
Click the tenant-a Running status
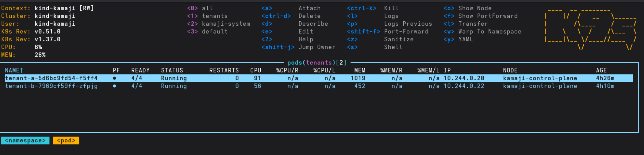pos(174,78)
